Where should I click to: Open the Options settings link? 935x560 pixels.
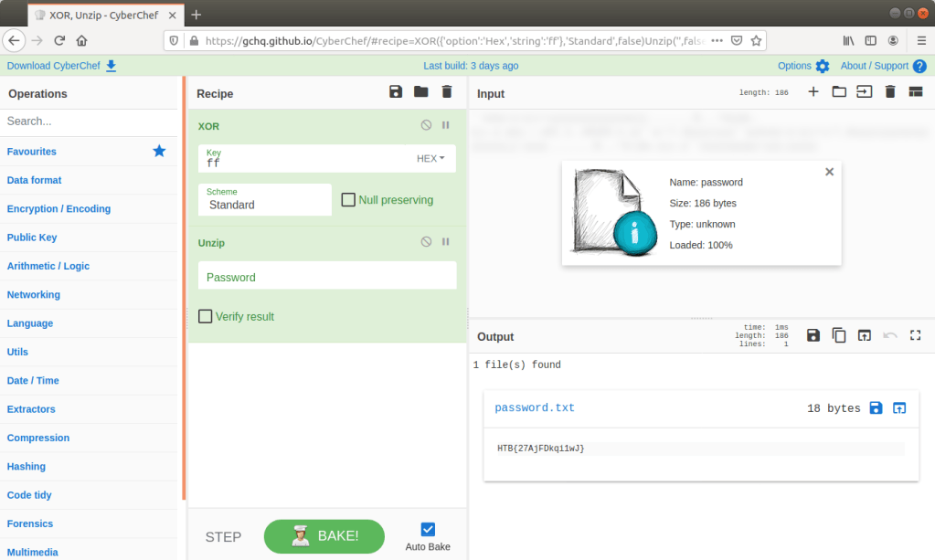pos(802,66)
